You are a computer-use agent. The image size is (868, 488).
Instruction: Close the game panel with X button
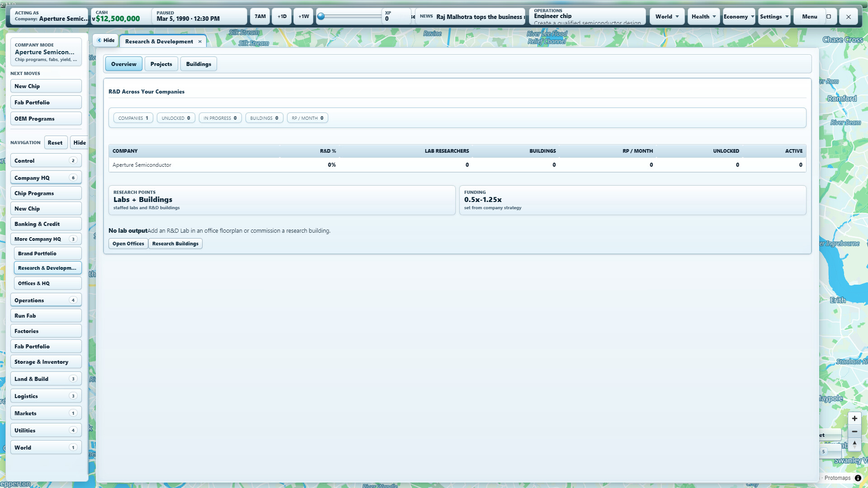point(849,17)
